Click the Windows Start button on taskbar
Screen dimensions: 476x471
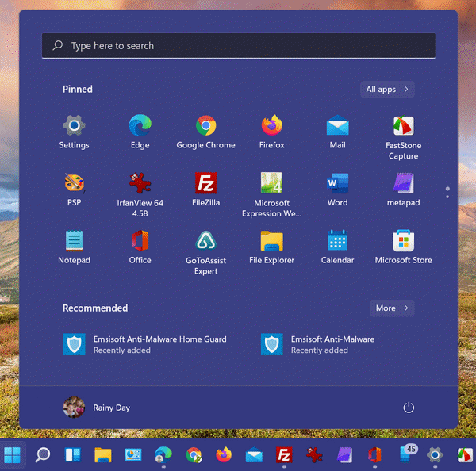click(12, 455)
